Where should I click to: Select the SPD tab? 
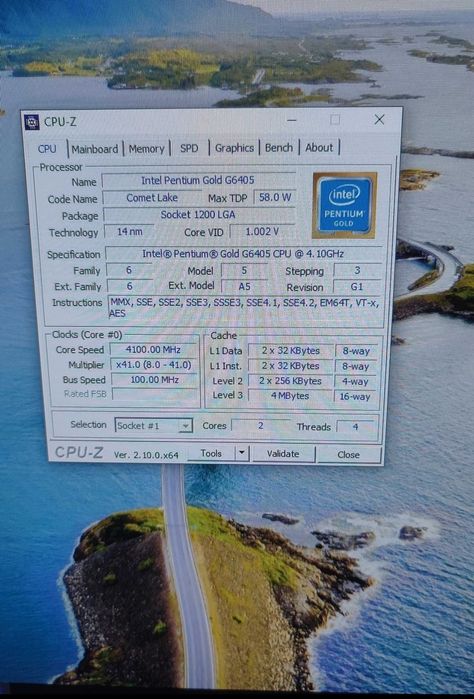(x=189, y=148)
